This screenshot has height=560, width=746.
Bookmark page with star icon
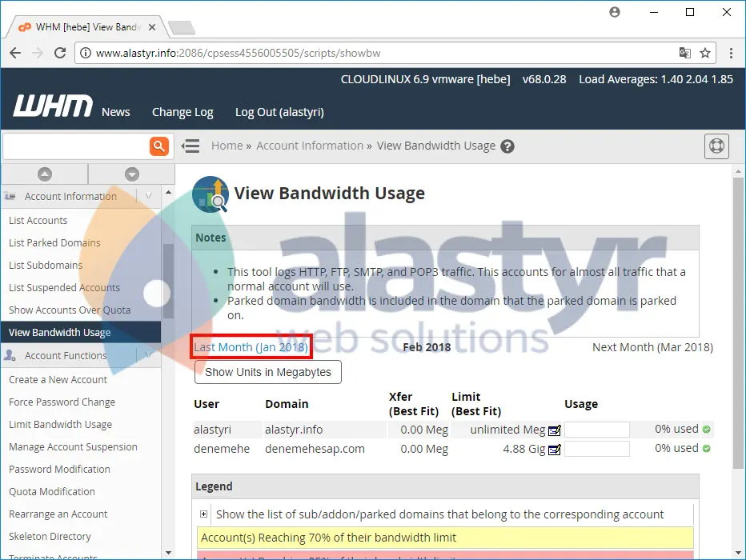[x=705, y=53]
